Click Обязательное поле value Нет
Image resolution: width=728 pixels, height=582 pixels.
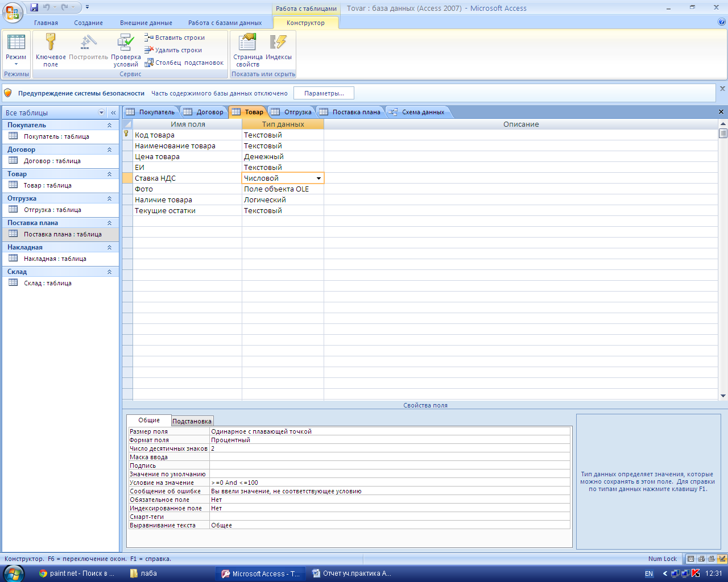point(390,500)
